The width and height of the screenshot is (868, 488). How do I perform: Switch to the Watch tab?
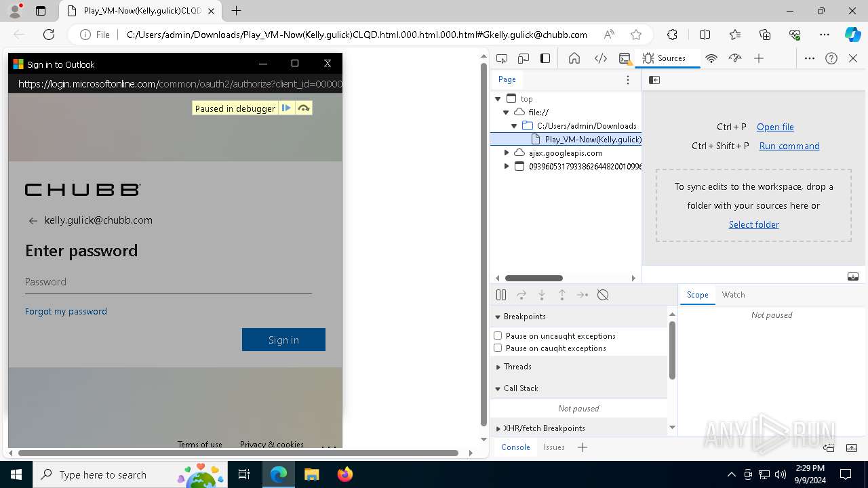[733, 295]
